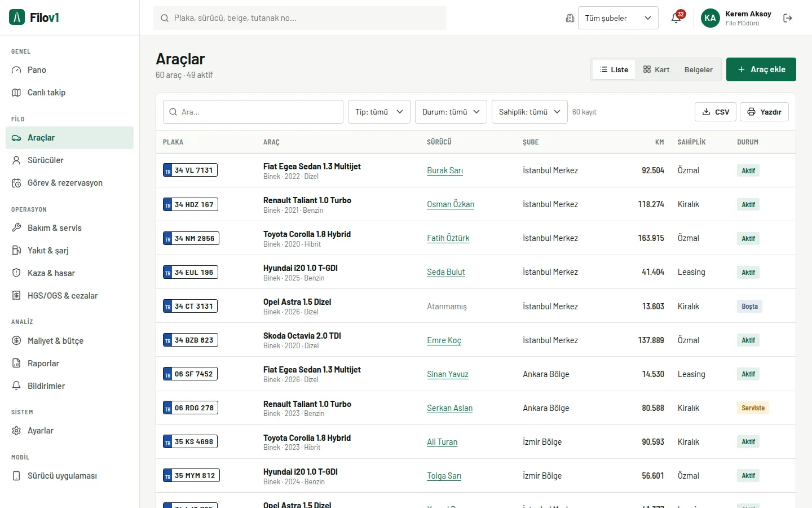Open driver link Burak Sarı
The image size is (812, 508).
pos(445,170)
